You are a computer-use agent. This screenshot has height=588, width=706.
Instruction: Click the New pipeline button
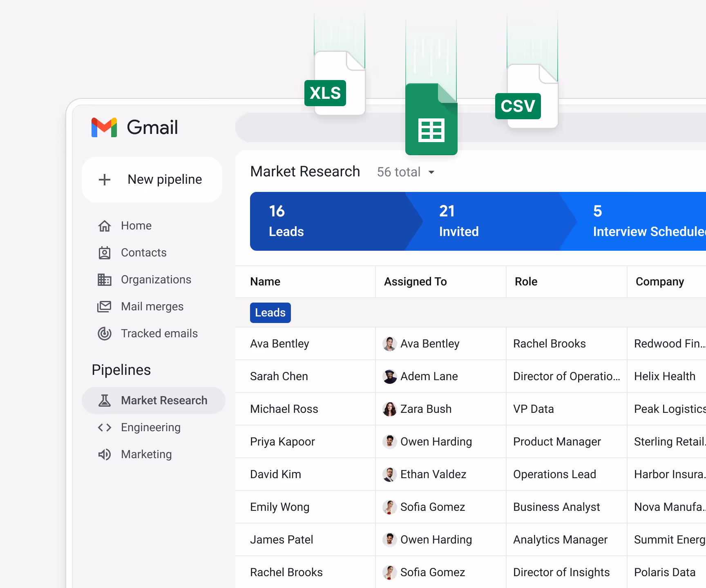[x=152, y=180]
